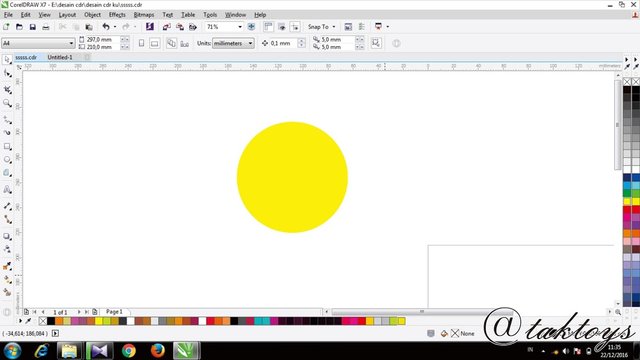Open the Window menu
The width and height of the screenshot is (640, 360).
coord(236,15)
